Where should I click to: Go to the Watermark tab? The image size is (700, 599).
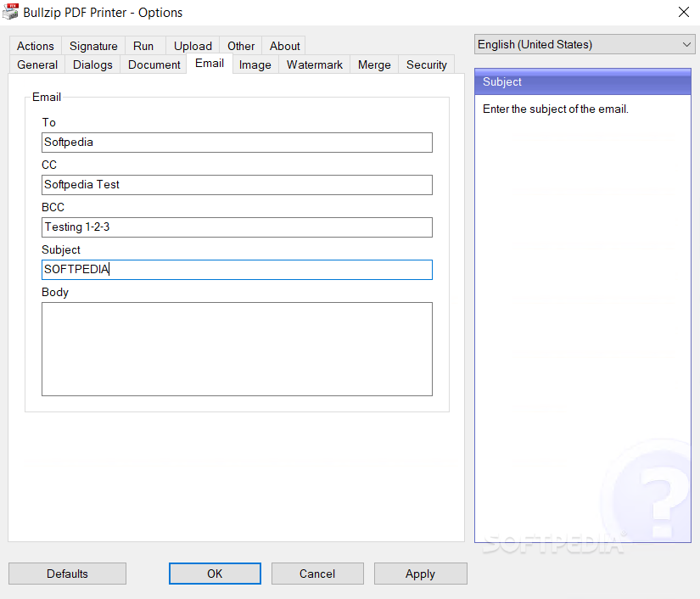tap(314, 64)
